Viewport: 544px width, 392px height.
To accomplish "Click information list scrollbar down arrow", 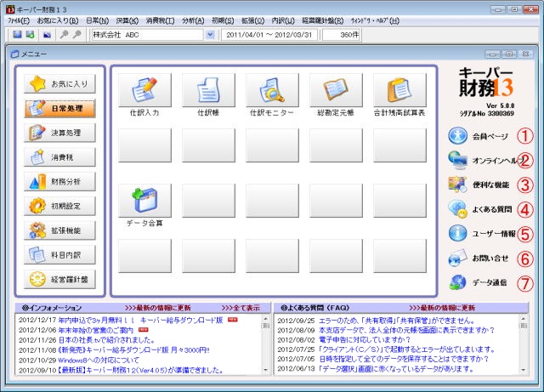I will click(266, 370).
